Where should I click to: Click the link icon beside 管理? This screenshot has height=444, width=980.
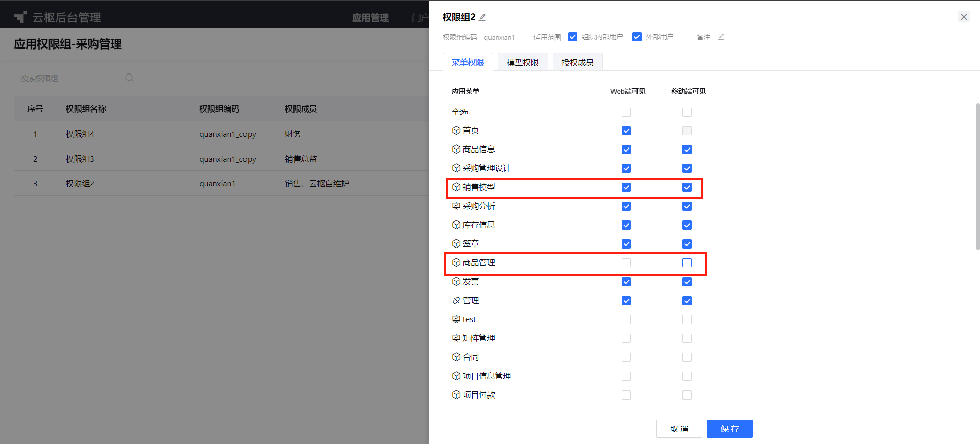pos(456,300)
